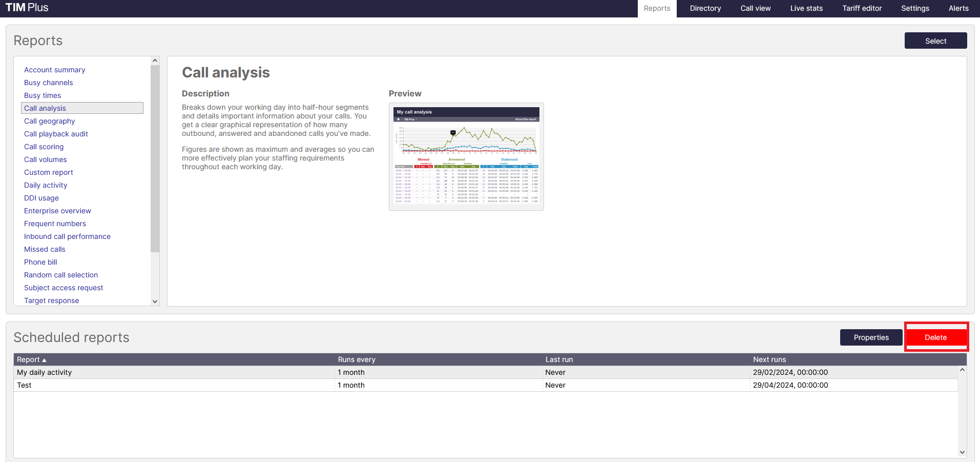The image size is (980, 462).
Task: View the Alerts section
Action: click(x=958, y=8)
